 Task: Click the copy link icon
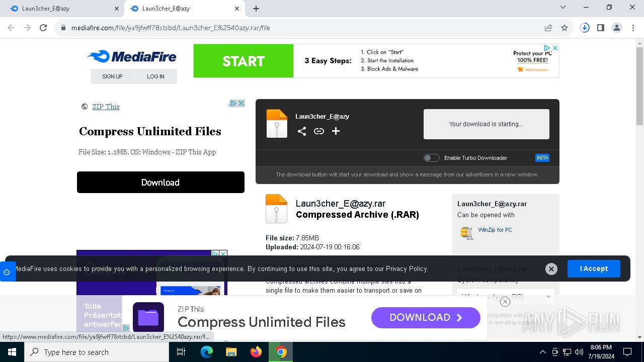pos(319,131)
